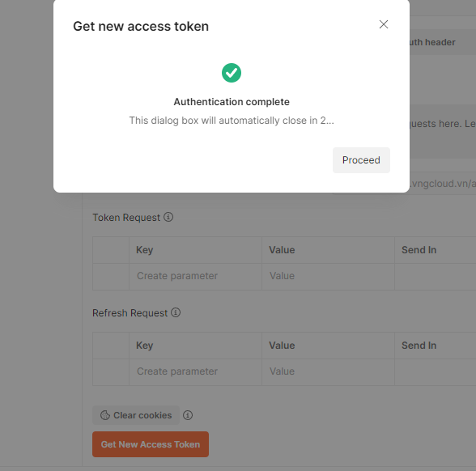This screenshot has width=476, height=471.
Task: Click the green authentication success checkmark
Action: (x=232, y=73)
